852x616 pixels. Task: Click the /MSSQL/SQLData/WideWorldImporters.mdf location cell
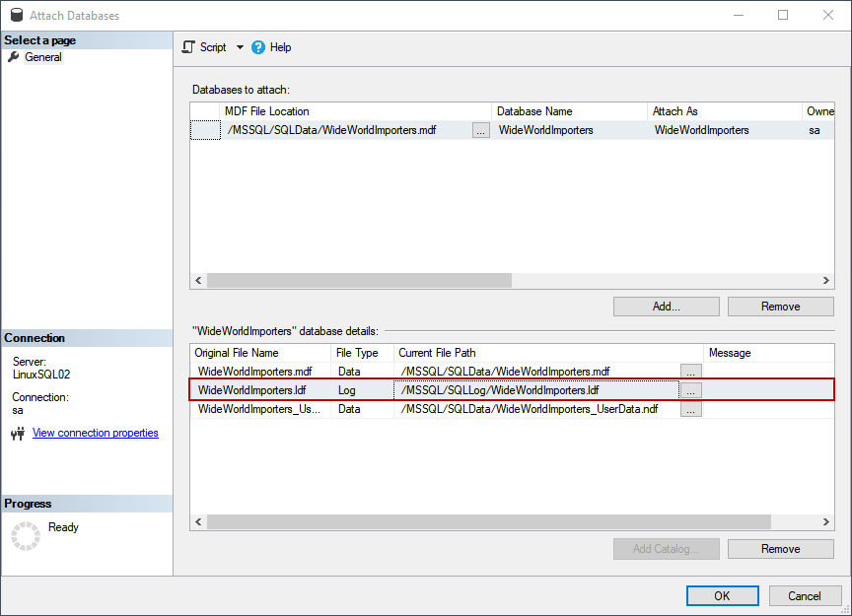click(347, 130)
